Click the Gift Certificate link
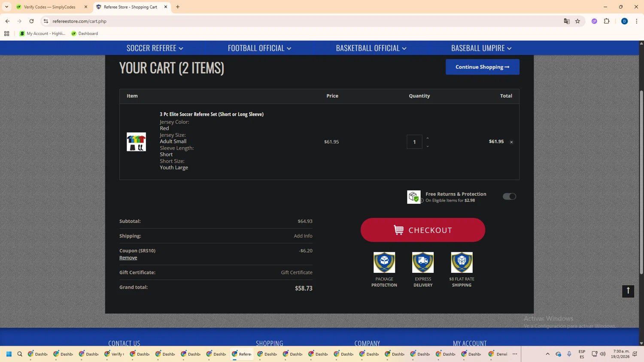Screen dimensions: 644x362 pos(297,272)
